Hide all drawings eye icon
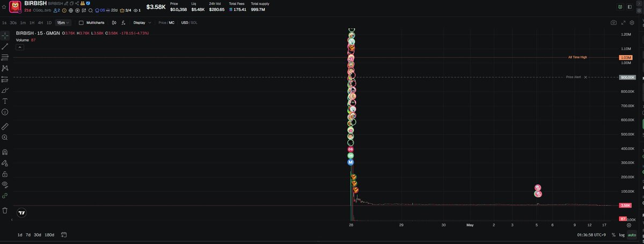Image resolution: width=644 pixels, height=244 pixels. 5,184
